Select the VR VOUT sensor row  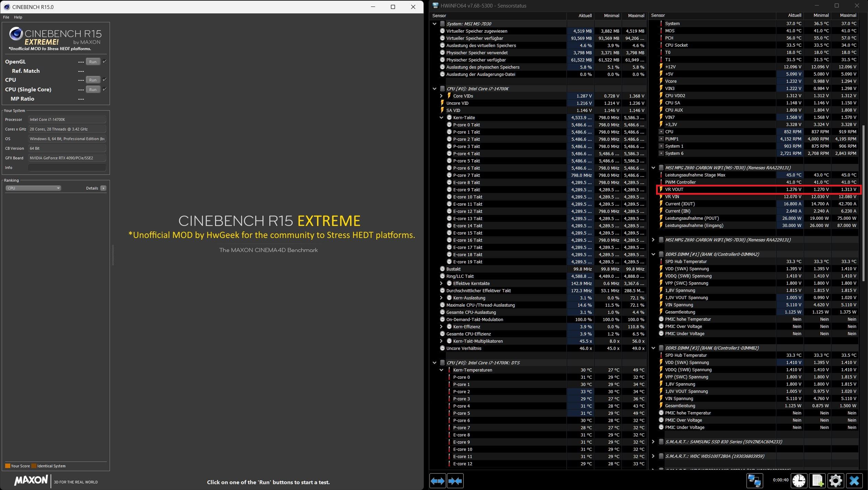click(759, 190)
